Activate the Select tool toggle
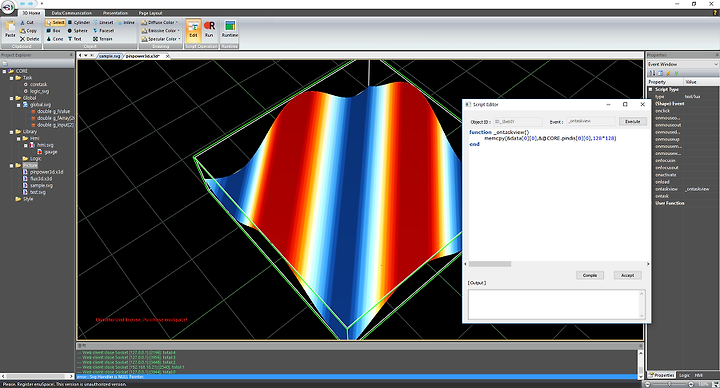This screenshot has height=388, width=720. pos(55,22)
